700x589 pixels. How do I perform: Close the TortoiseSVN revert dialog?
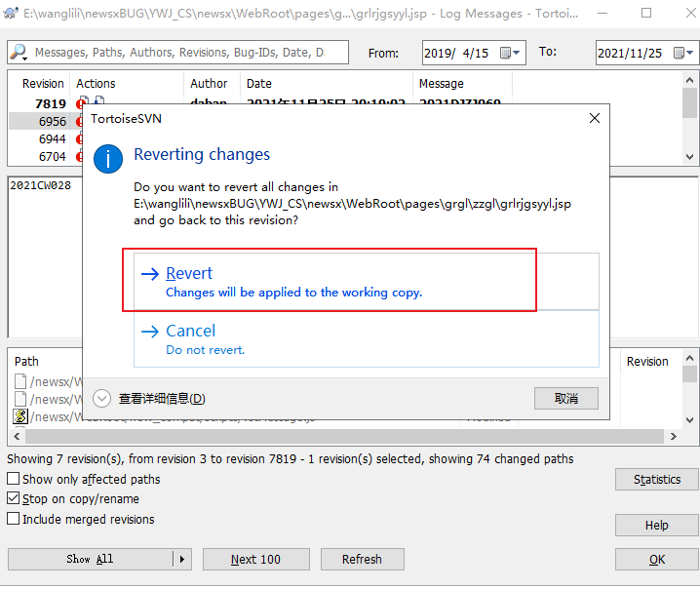(x=595, y=118)
